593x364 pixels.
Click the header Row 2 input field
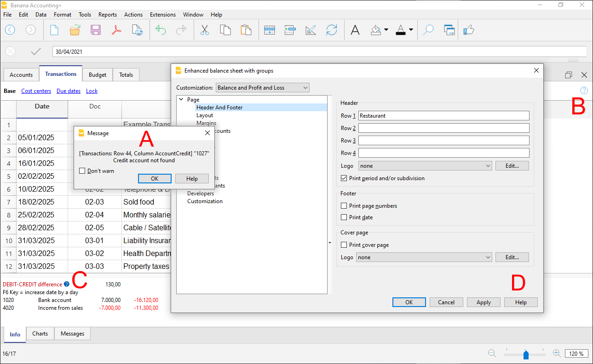443,128
